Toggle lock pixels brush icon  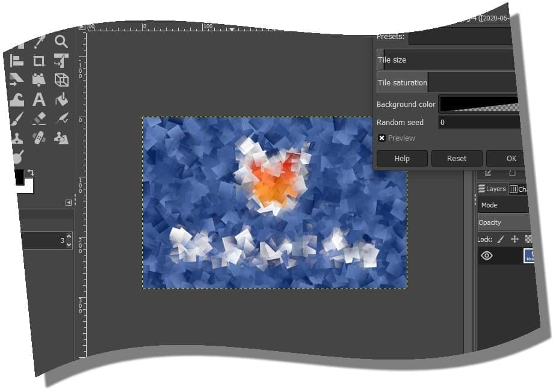click(x=501, y=239)
